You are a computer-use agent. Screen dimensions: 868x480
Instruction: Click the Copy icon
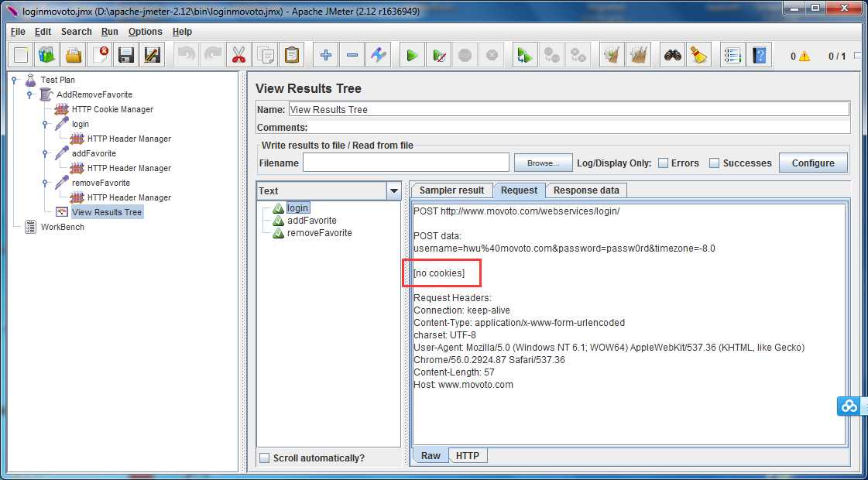tap(265, 55)
